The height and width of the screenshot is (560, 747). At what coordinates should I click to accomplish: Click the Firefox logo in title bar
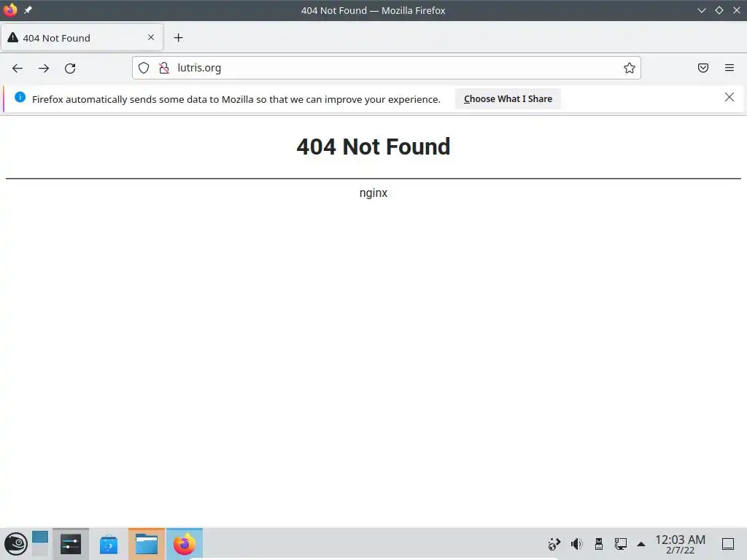click(x=10, y=10)
